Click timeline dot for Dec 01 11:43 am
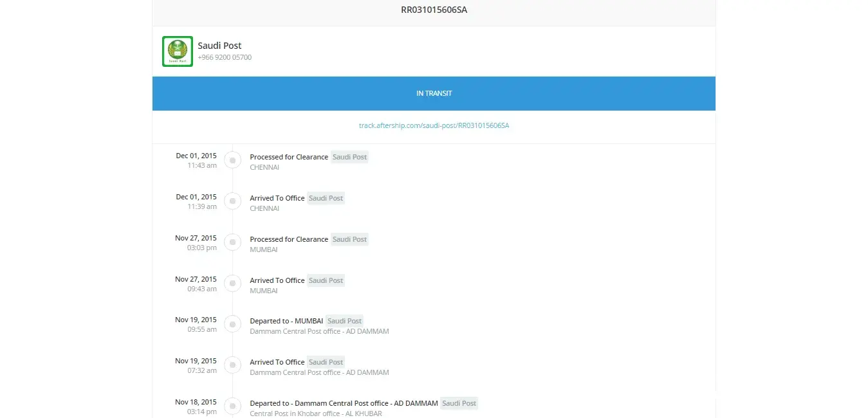 pyautogui.click(x=232, y=160)
